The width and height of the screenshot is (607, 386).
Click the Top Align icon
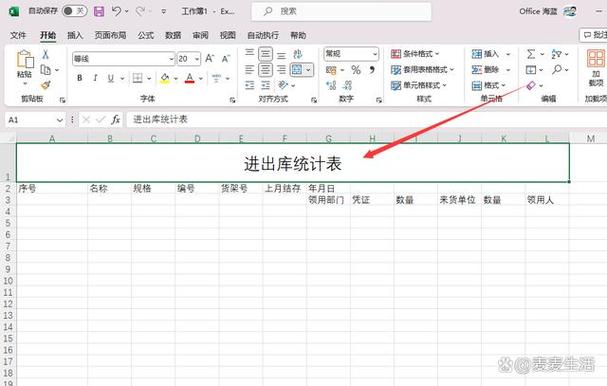pos(250,53)
